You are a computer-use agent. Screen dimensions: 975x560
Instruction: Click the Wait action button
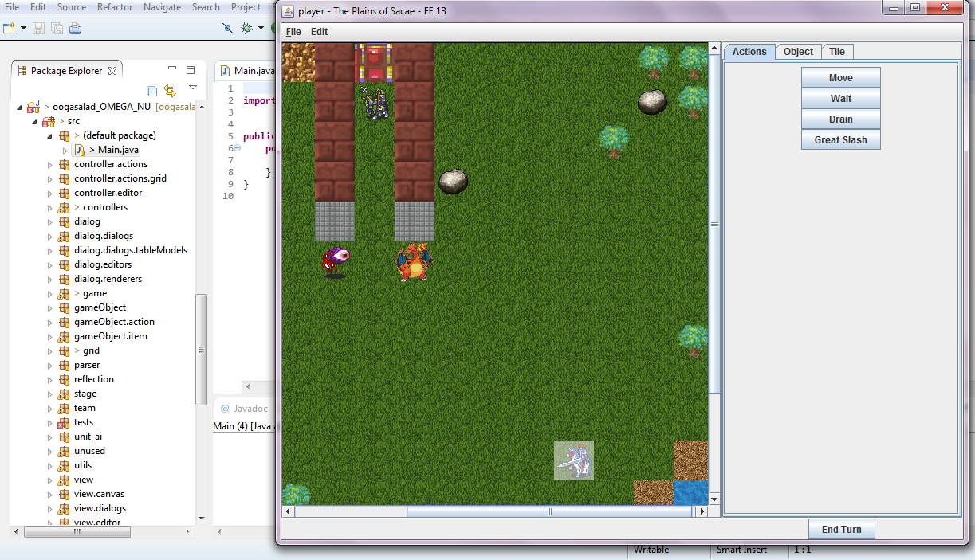[x=841, y=99]
